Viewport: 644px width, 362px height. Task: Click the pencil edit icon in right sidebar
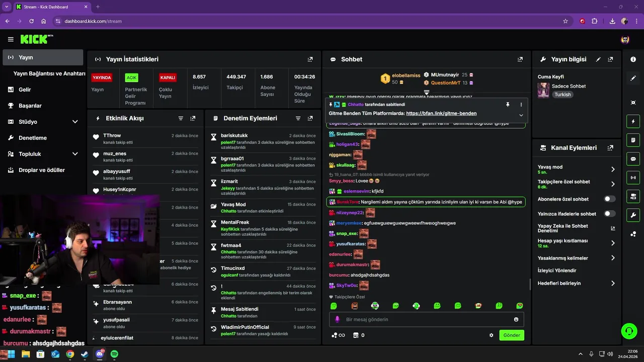tap(633, 78)
